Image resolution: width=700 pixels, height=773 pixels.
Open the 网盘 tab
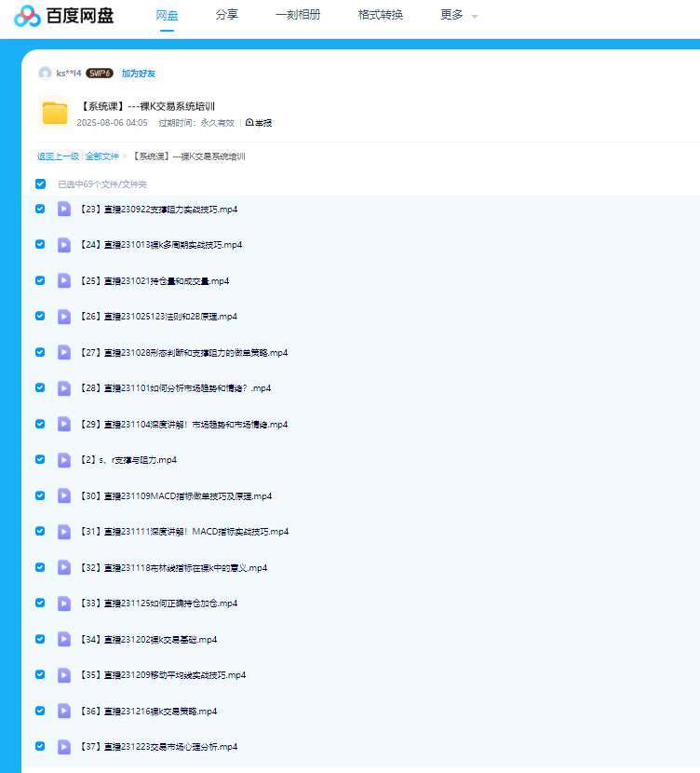click(167, 15)
